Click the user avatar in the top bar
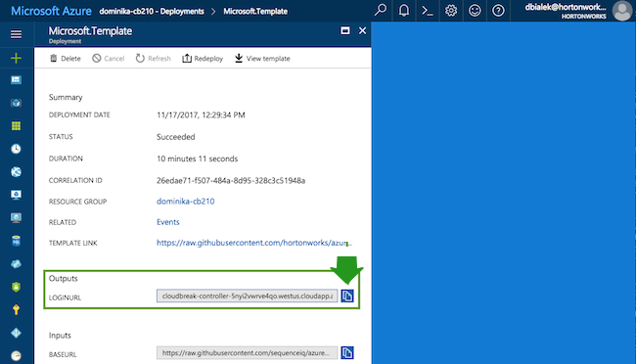This screenshot has width=636, height=364. [622, 11]
